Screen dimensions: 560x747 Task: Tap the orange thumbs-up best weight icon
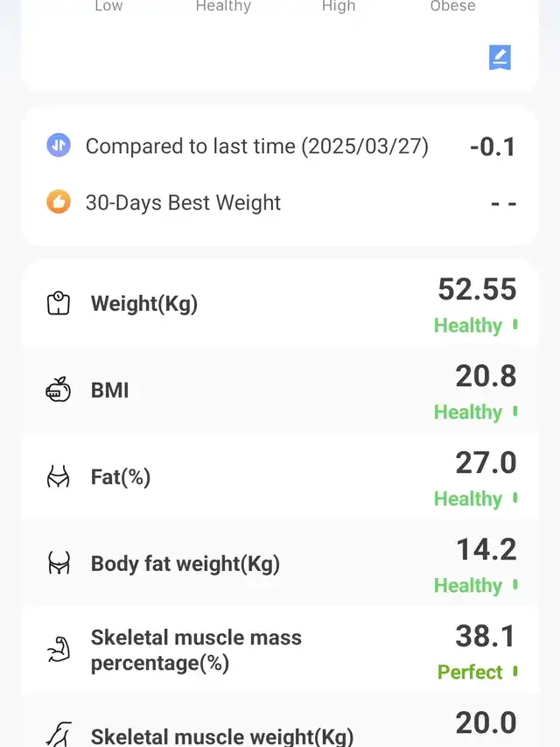pyautogui.click(x=59, y=201)
